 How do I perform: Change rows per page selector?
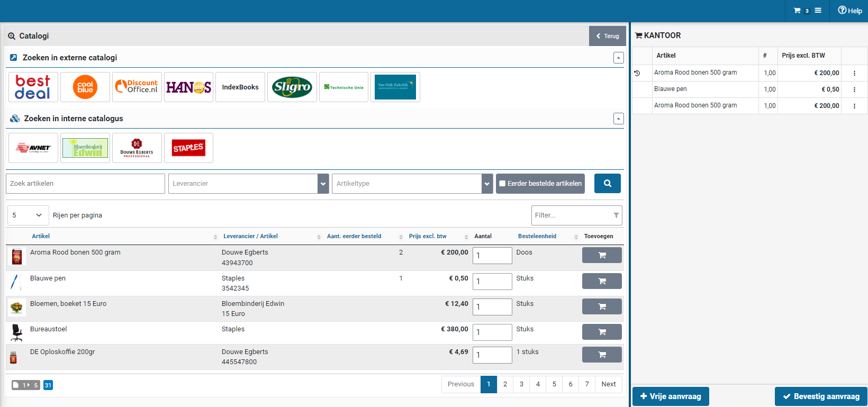[x=28, y=215]
